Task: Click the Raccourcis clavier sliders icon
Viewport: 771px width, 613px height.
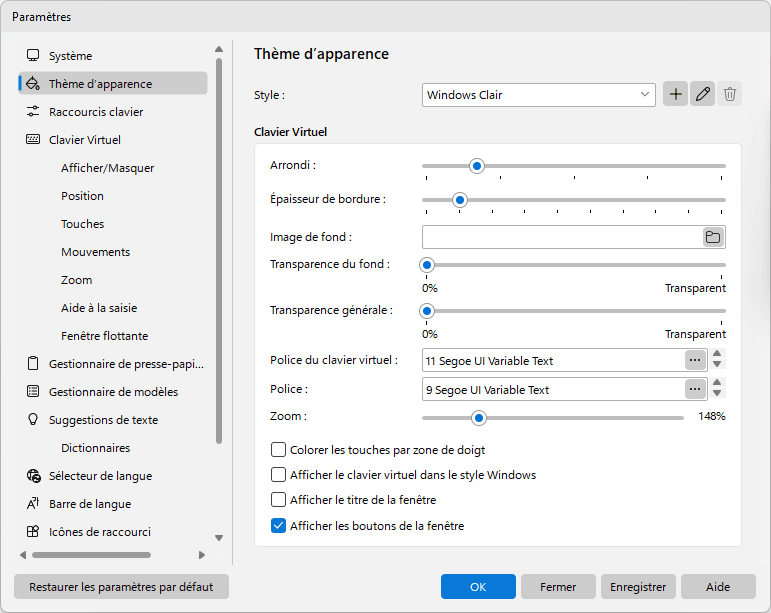Action: tap(33, 112)
